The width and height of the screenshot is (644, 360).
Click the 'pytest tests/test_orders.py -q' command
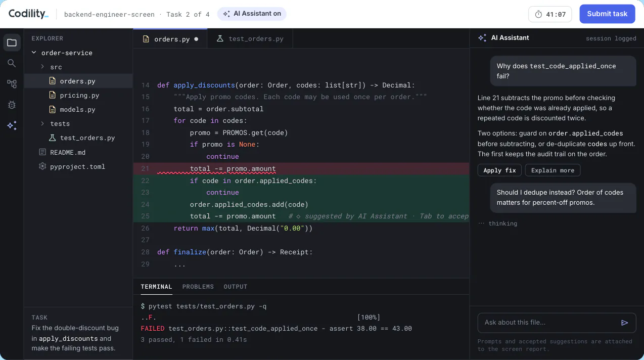click(208, 306)
